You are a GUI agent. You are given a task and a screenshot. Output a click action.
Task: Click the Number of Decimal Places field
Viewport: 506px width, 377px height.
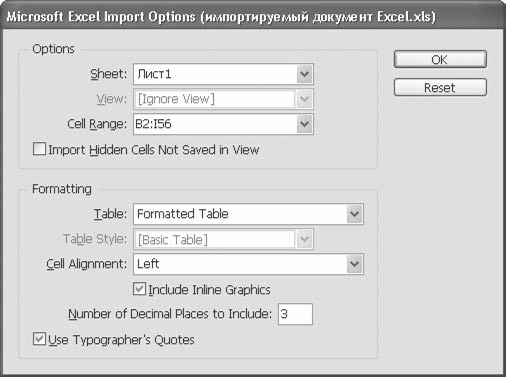(x=295, y=314)
